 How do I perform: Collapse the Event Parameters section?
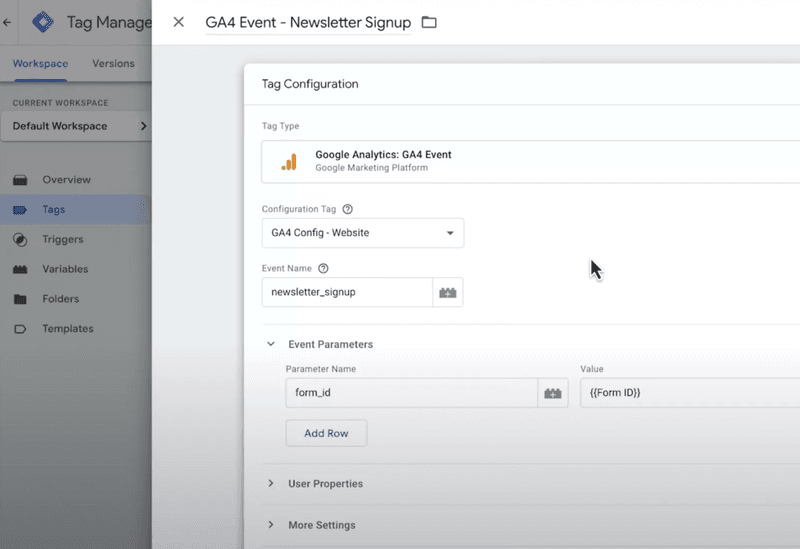point(271,344)
